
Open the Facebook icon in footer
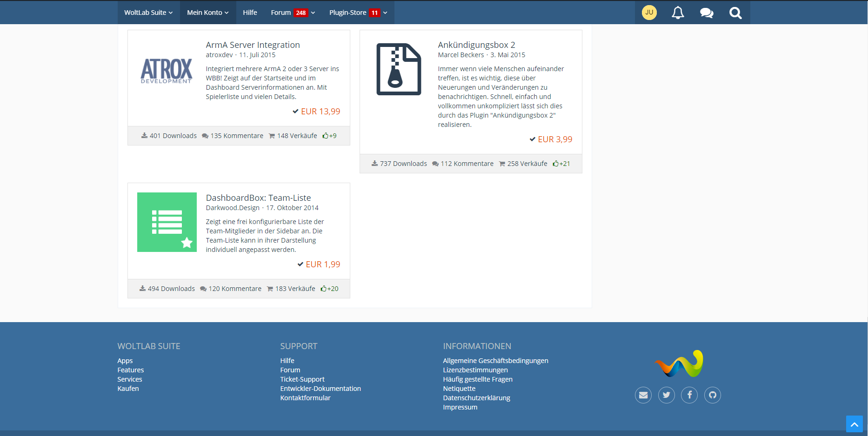point(689,395)
